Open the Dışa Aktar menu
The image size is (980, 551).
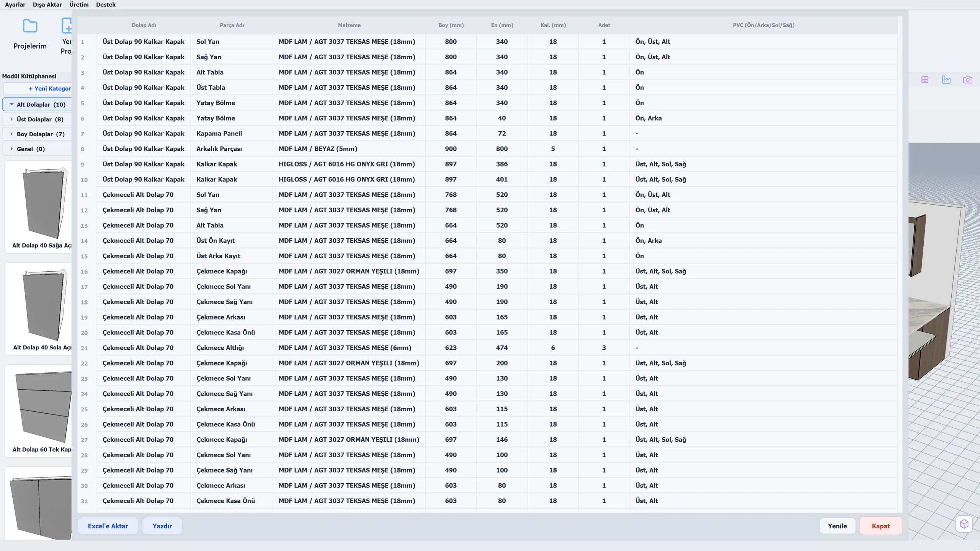click(47, 5)
